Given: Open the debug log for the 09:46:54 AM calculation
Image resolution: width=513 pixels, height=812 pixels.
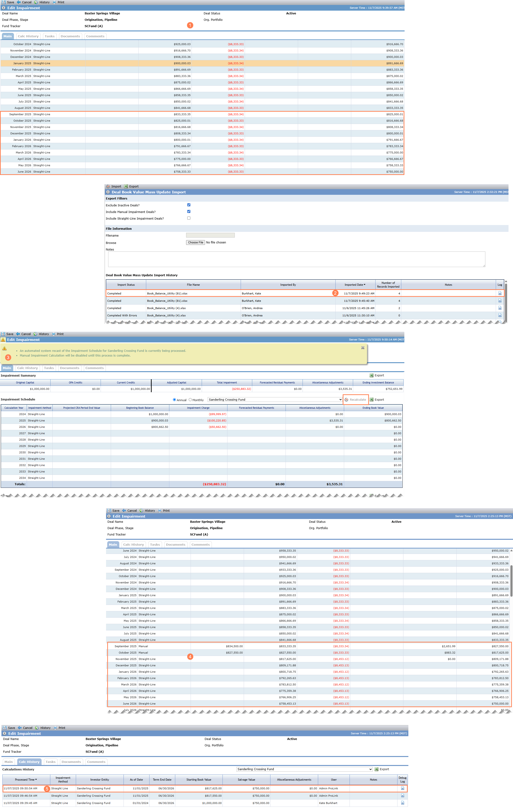Looking at the screenshot, I should click(403, 796).
